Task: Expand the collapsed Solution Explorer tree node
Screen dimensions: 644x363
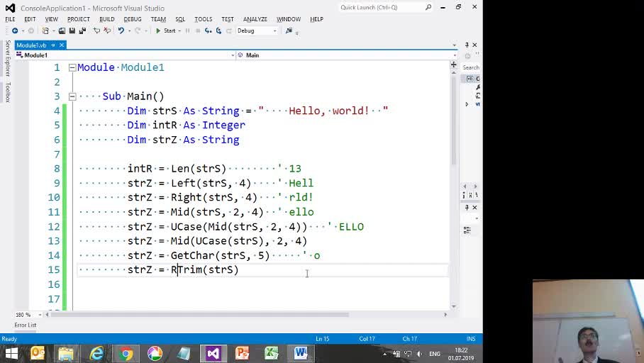Action: coord(467,104)
